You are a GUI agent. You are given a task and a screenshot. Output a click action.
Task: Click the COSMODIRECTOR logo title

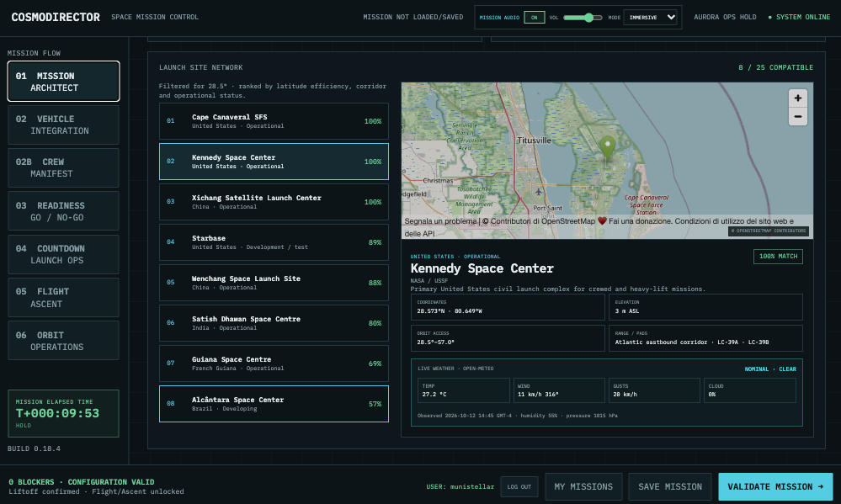click(56, 17)
